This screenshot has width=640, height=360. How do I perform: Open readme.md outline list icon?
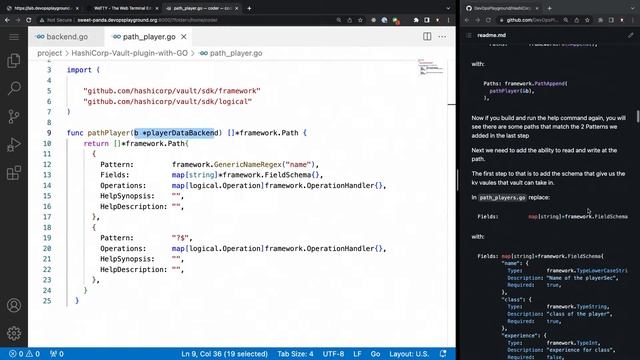[x=469, y=36]
